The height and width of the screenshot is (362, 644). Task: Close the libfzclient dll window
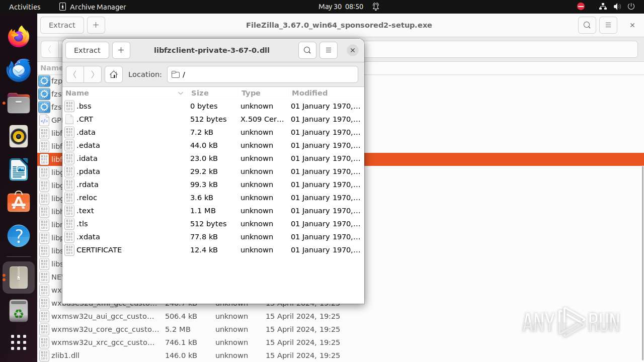353,50
